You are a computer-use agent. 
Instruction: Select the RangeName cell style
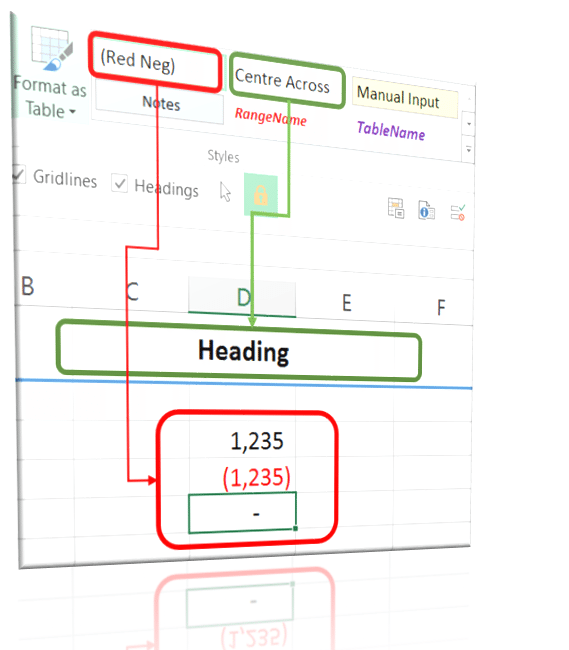coord(270,117)
